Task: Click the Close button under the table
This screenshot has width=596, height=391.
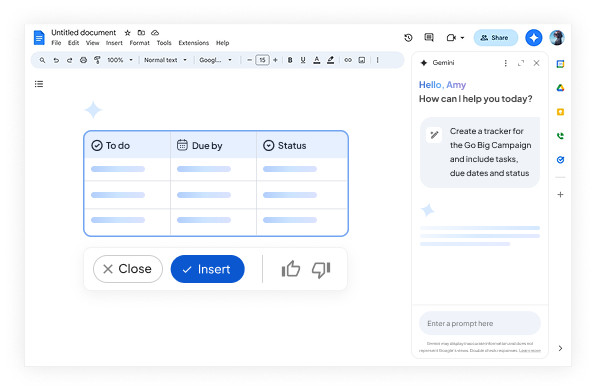Action: tap(128, 269)
